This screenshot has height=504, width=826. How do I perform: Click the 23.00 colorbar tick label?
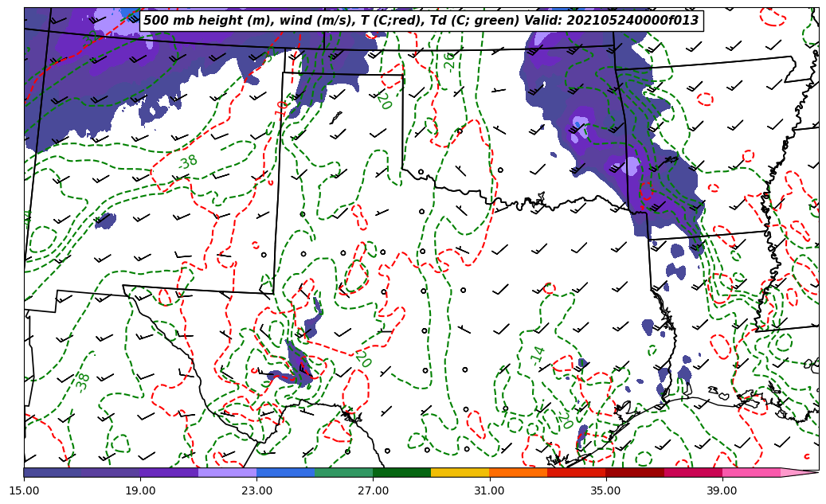[x=256, y=490]
